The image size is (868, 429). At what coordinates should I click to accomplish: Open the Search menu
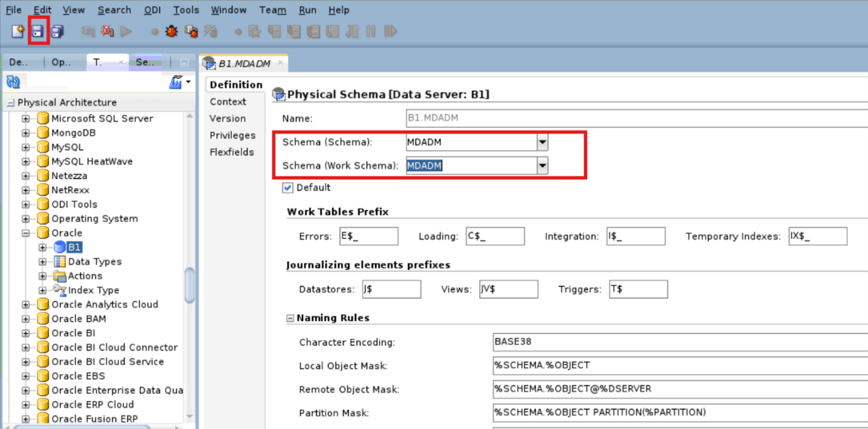(114, 10)
